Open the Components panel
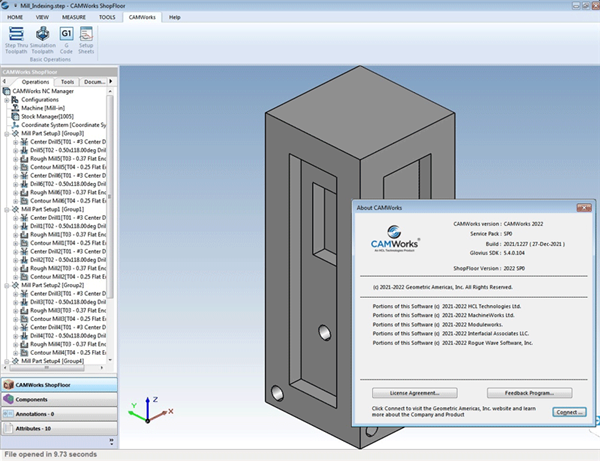 59,399
